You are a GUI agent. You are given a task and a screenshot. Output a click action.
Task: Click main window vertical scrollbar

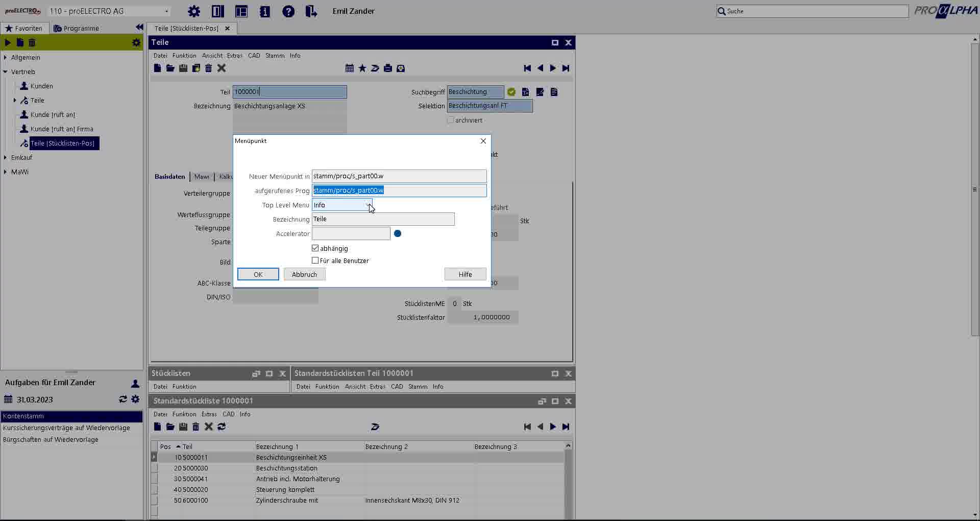(x=975, y=189)
